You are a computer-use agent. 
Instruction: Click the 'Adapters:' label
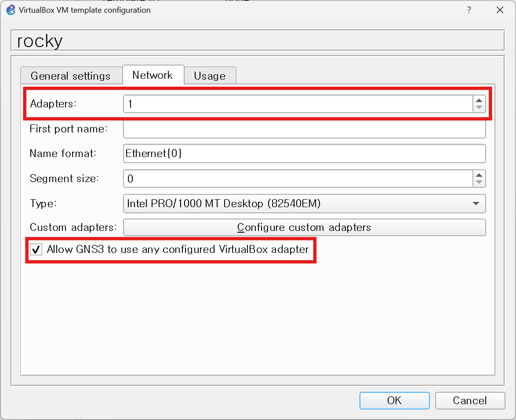coord(53,104)
